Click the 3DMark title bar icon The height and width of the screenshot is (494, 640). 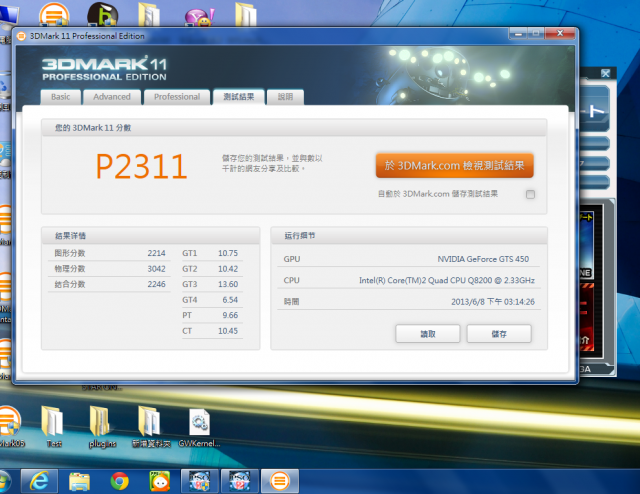pyautogui.click(x=21, y=36)
